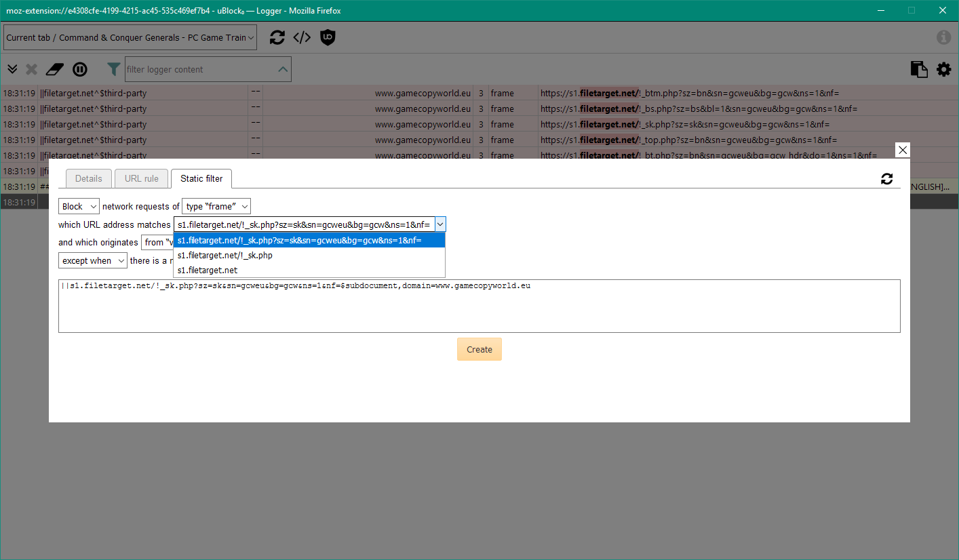Collapse the URL address matches dropdown arrow
Image resolution: width=959 pixels, height=560 pixels.
coord(440,224)
